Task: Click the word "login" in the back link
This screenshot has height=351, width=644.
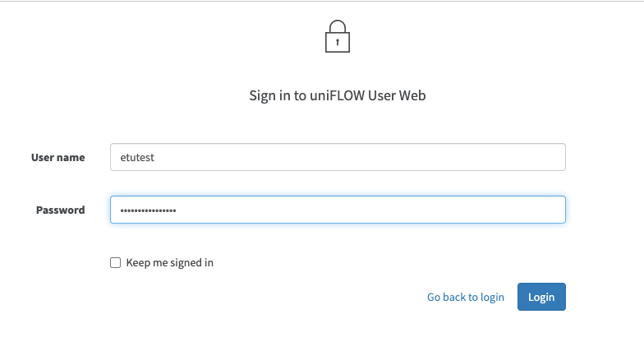Action: (x=492, y=297)
